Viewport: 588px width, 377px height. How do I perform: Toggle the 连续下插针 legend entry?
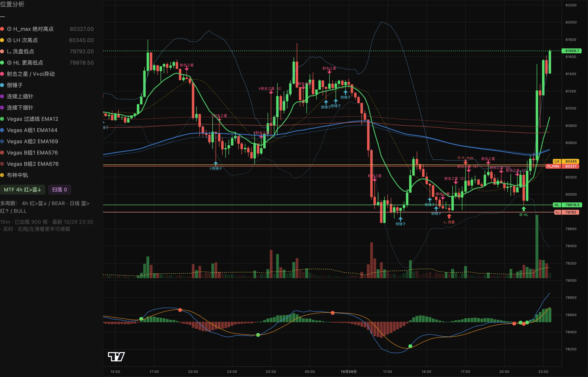tap(17, 108)
